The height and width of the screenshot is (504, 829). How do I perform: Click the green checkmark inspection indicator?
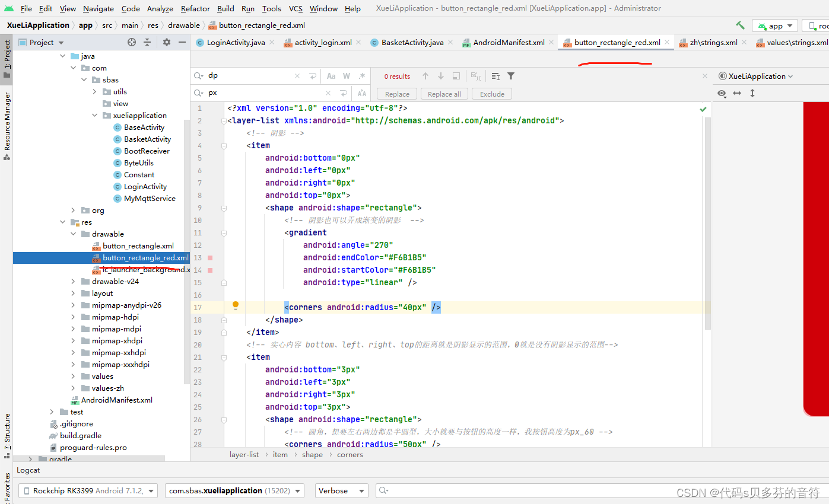(x=703, y=109)
